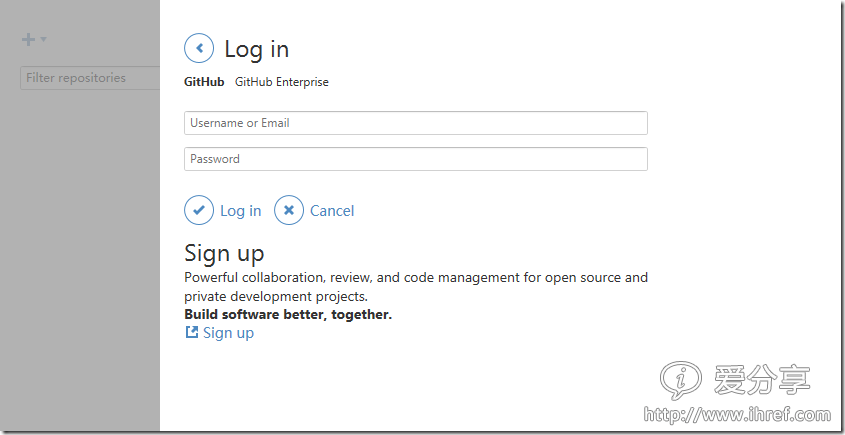Focus the Username or Email field
845x435 pixels.
coord(415,123)
